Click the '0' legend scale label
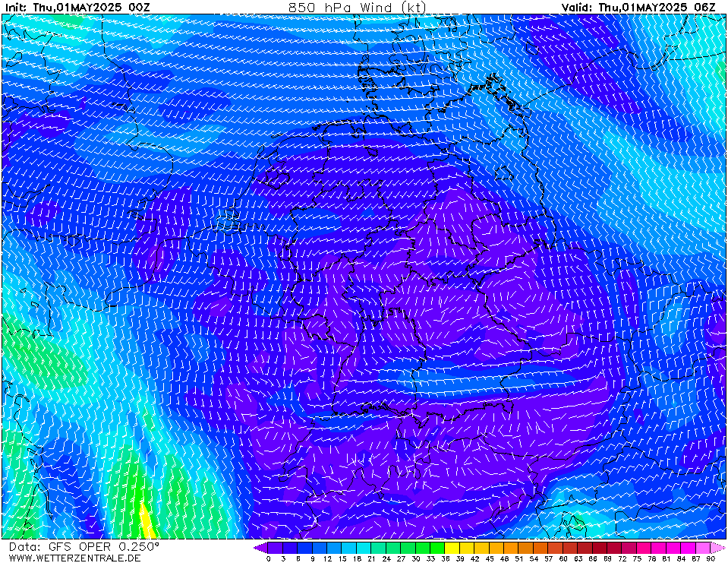Screen dimensions: 728x563 [269, 558]
